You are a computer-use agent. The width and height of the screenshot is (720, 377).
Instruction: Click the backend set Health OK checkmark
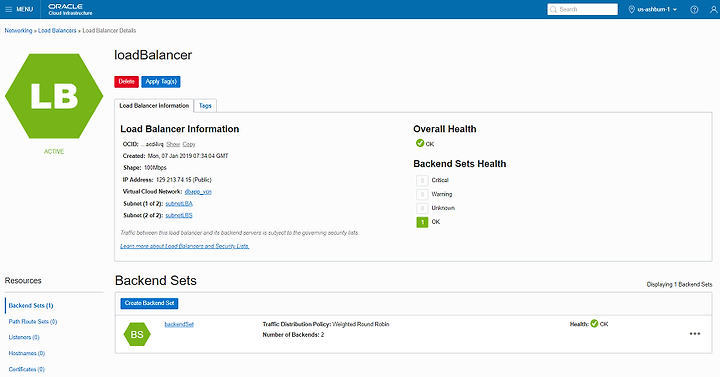tap(594, 324)
